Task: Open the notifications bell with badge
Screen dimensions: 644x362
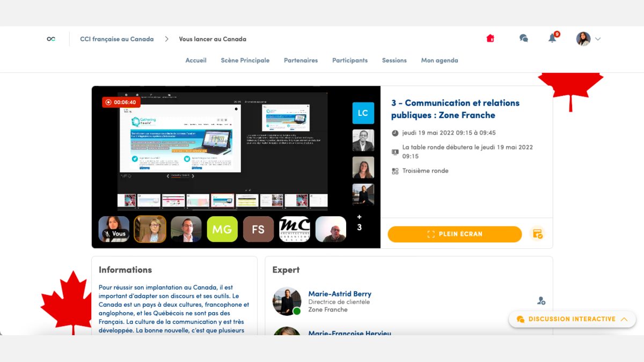Action: click(x=553, y=38)
